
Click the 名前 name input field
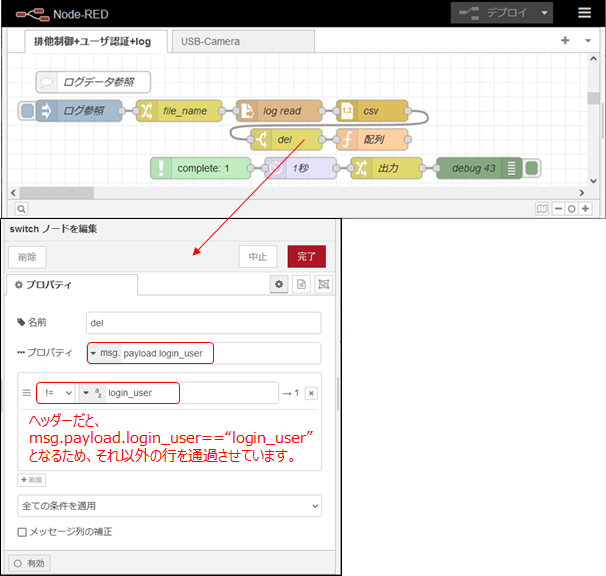[203, 323]
